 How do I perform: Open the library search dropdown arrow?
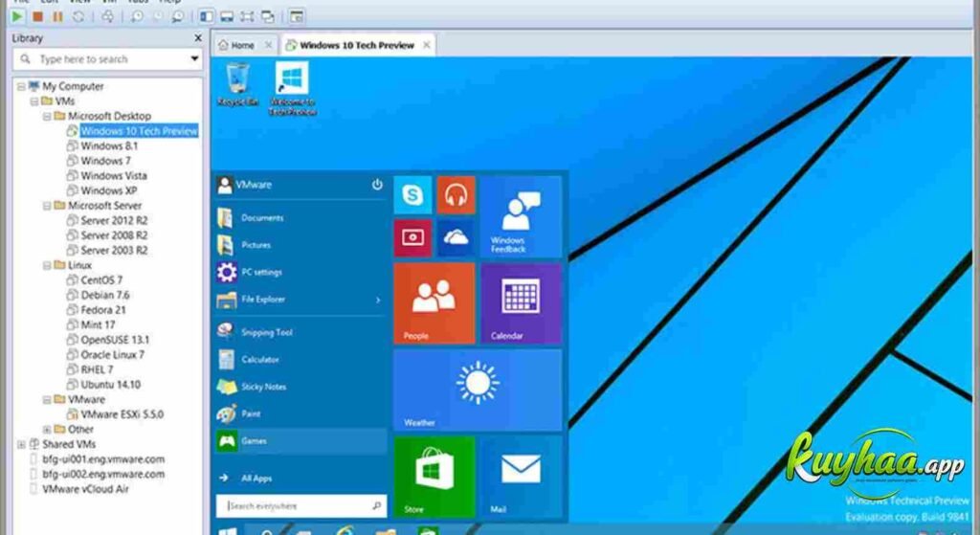point(194,59)
